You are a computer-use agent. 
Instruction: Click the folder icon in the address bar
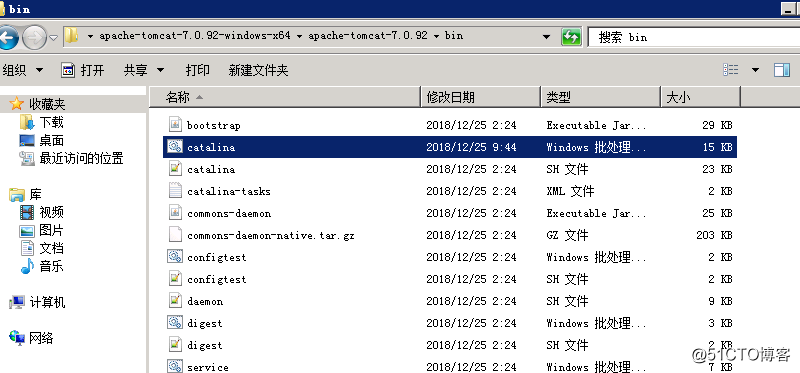pos(71,36)
